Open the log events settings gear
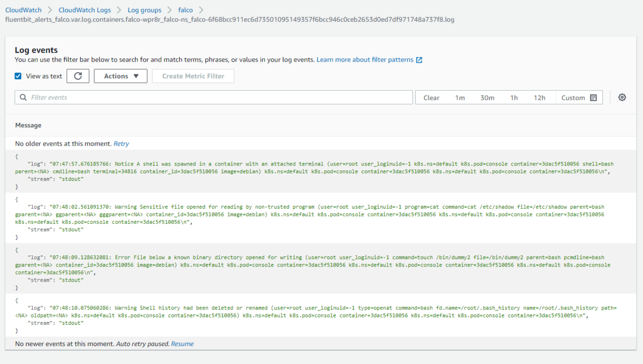The height and width of the screenshot is (364, 643). pyautogui.click(x=622, y=97)
